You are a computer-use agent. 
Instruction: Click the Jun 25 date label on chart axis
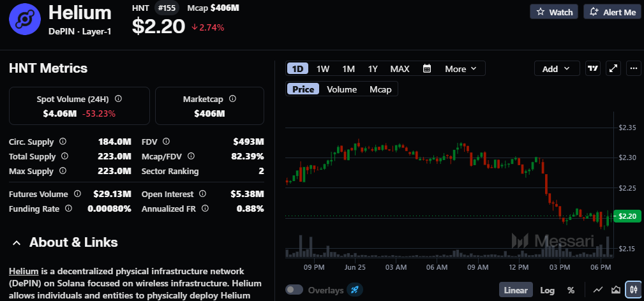(x=356, y=267)
